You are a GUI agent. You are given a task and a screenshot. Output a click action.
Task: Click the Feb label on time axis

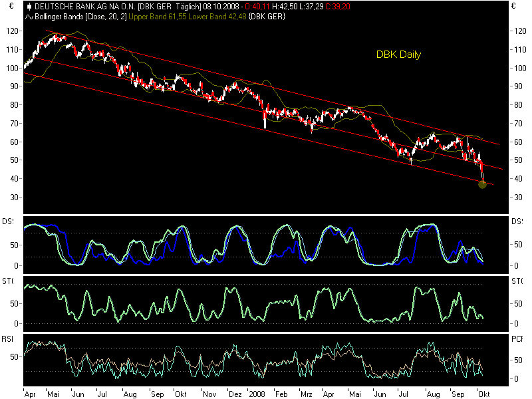click(x=281, y=394)
